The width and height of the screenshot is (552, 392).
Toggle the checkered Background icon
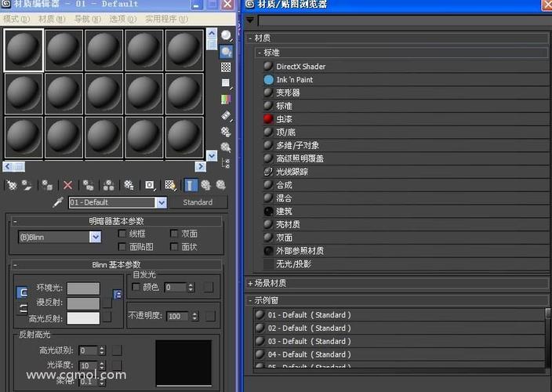tap(226, 67)
